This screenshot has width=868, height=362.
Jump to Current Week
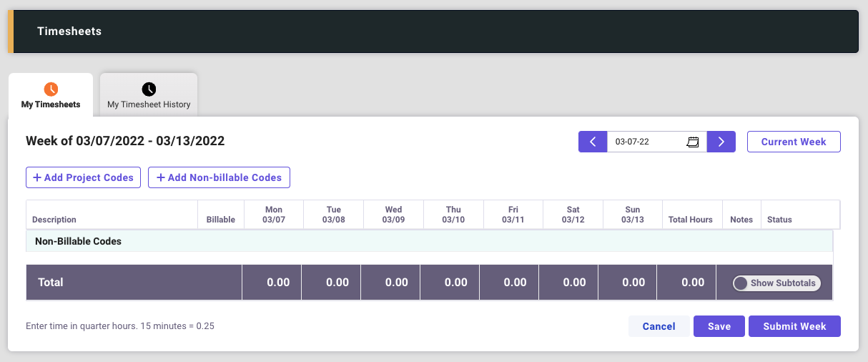794,142
